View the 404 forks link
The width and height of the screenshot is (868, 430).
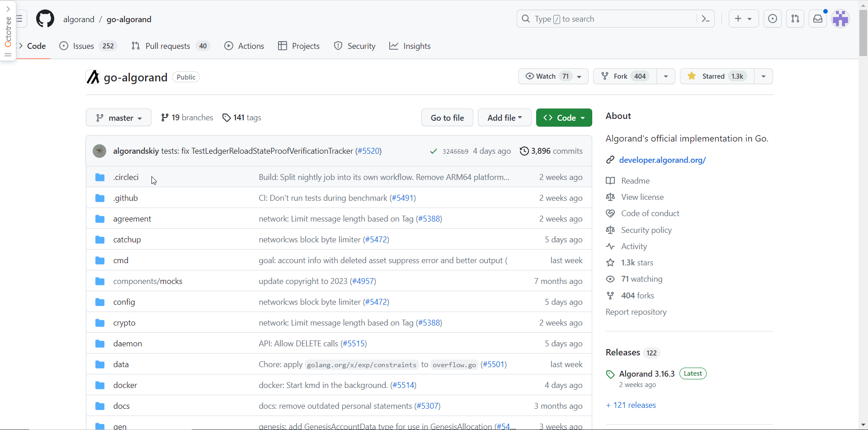coord(630,295)
